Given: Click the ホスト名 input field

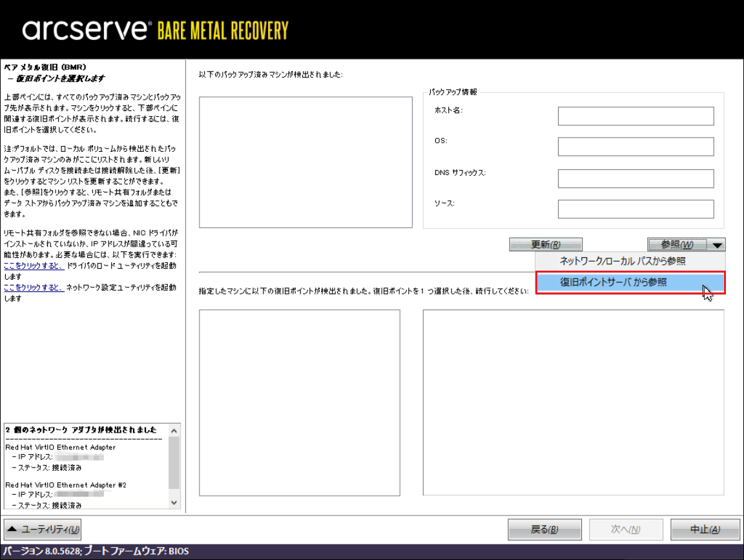Looking at the screenshot, I should (x=635, y=116).
